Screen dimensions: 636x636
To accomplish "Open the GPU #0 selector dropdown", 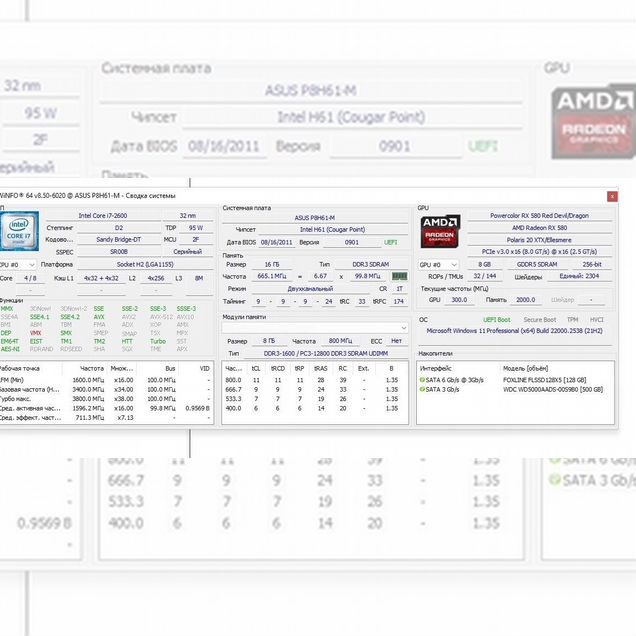I will [439, 264].
